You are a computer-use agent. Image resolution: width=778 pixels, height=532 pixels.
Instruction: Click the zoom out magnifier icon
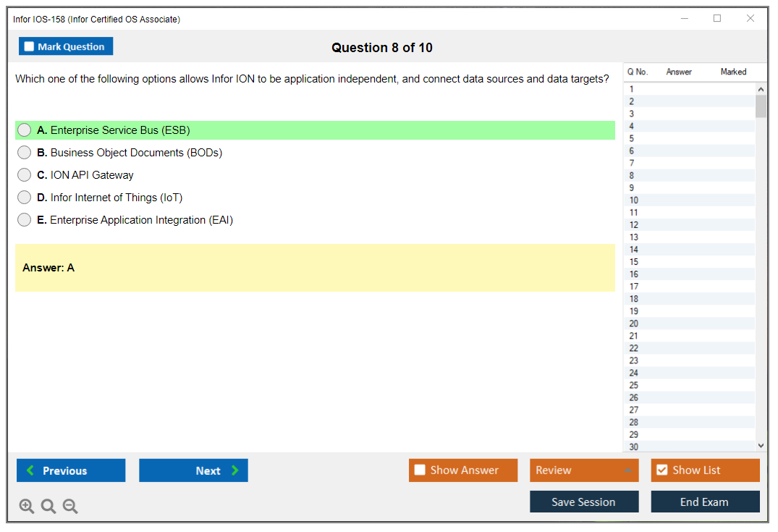[x=70, y=507]
